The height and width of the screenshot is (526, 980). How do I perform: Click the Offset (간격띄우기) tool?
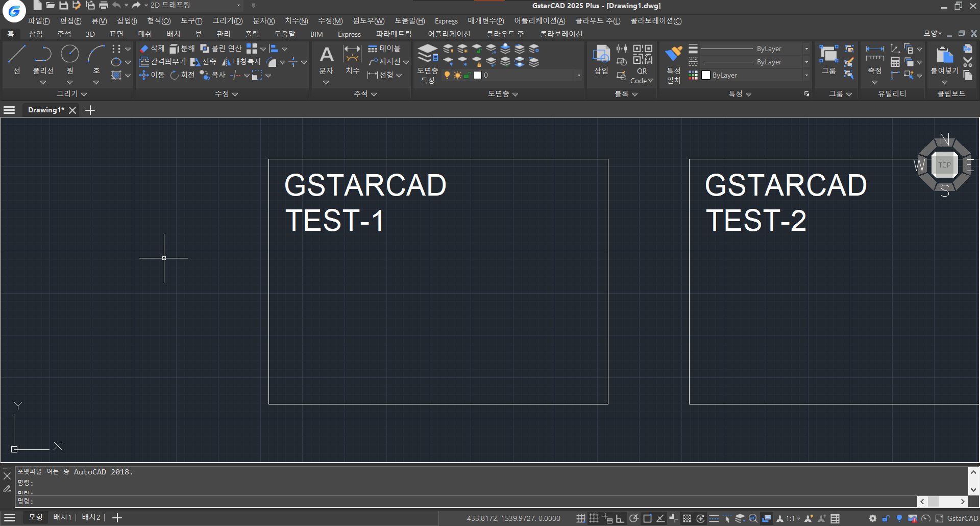tap(162, 62)
